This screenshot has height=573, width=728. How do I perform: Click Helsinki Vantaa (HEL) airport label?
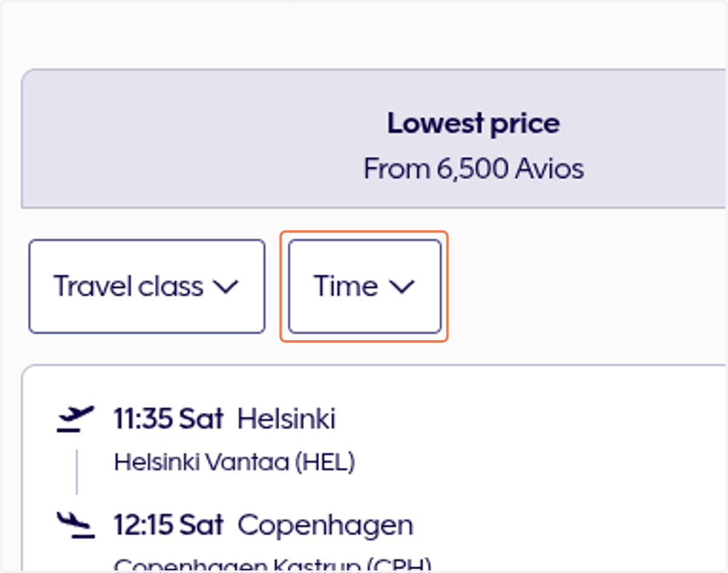coord(234,463)
